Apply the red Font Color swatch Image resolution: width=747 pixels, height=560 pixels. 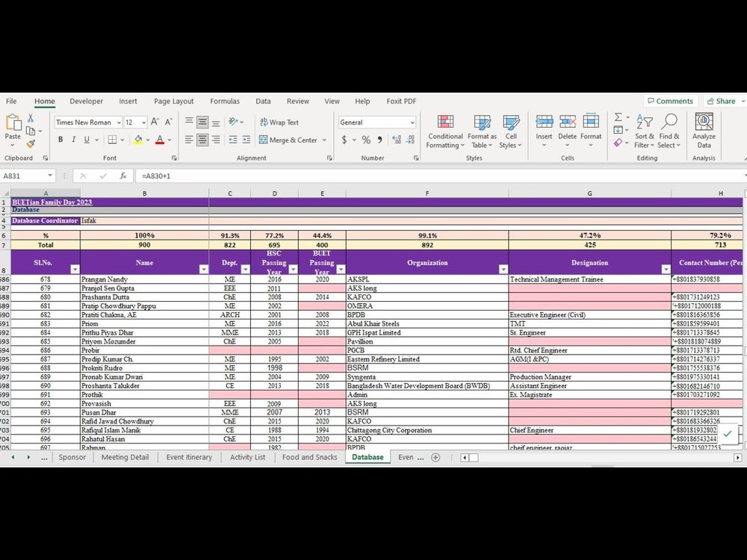(x=160, y=140)
